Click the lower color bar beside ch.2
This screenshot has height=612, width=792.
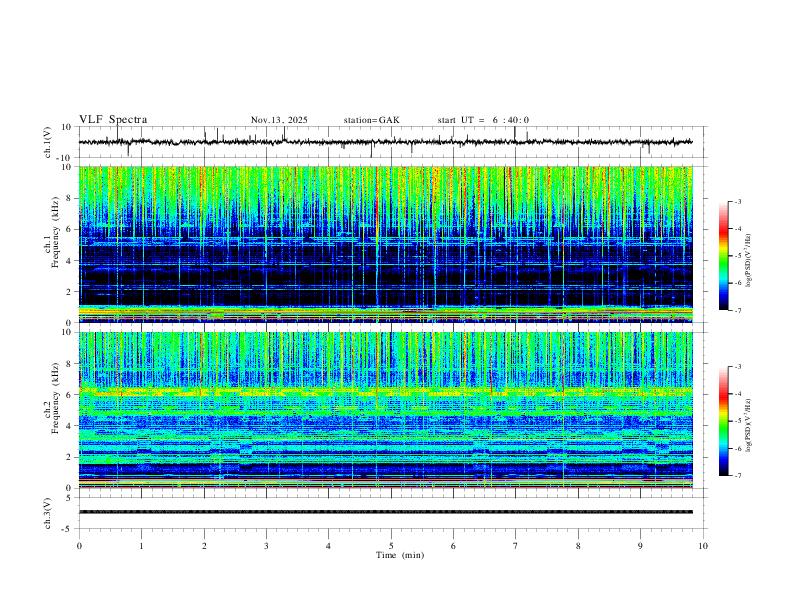pyautogui.click(x=724, y=421)
